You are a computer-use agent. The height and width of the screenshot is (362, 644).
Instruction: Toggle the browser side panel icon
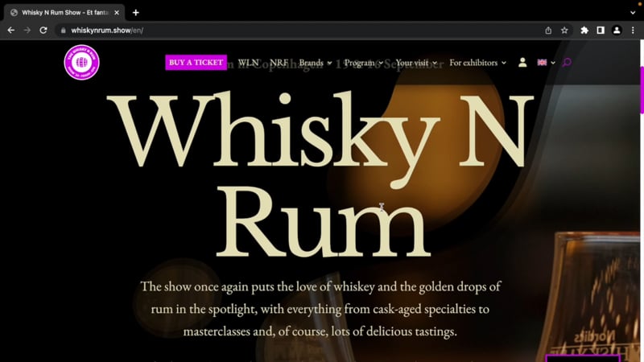tap(601, 31)
